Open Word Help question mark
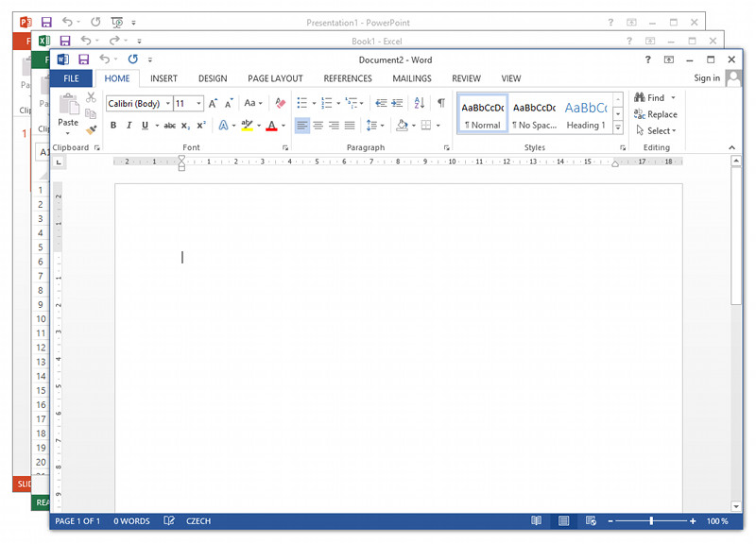Image resolution: width=756 pixels, height=544 pixels. [648, 59]
